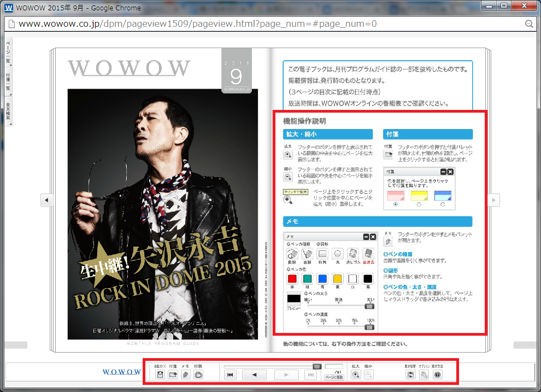This screenshot has height=392, width=541.
Task: Pick the green (緑) pen color
Action: [x=308, y=279]
